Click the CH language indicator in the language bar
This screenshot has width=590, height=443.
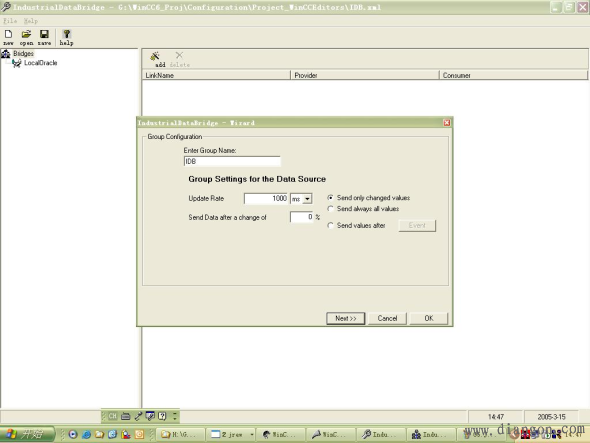tap(113, 416)
